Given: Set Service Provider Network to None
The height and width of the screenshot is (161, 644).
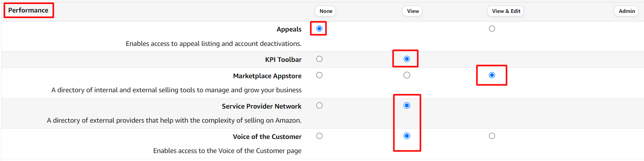Looking at the screenshot, I should (319, 106).
